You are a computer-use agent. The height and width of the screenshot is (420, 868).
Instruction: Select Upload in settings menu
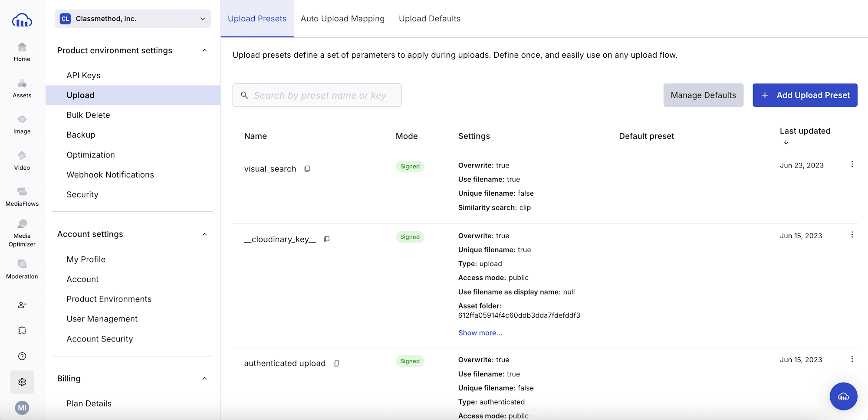click(133, 95)
